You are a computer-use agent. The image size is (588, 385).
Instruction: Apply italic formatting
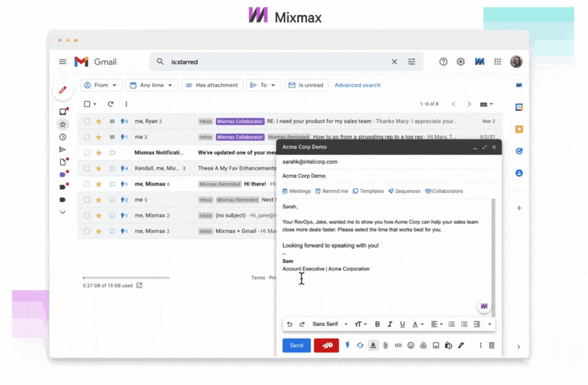(390, 324)
